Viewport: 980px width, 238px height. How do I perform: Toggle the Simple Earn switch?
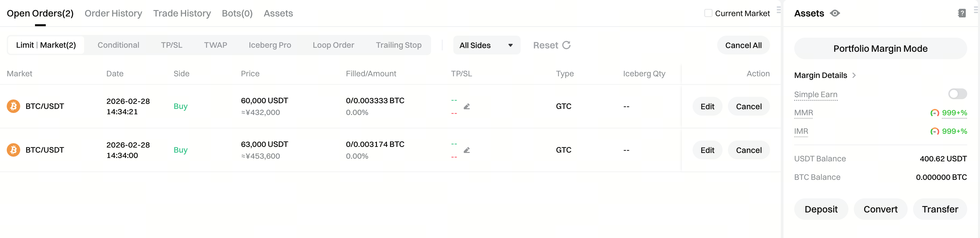tap(957, 94)
